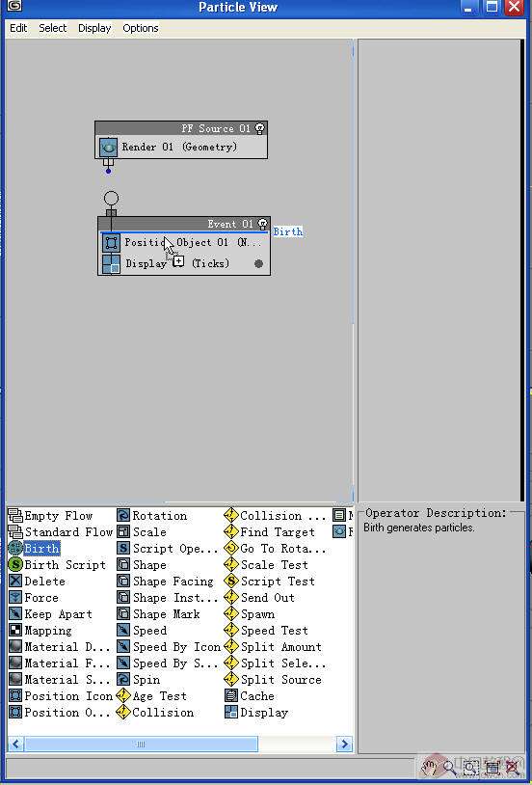The width and height of the screenshot is (532, 785).
Task: Select the Shape Facing operator
Action: point(165,582)
